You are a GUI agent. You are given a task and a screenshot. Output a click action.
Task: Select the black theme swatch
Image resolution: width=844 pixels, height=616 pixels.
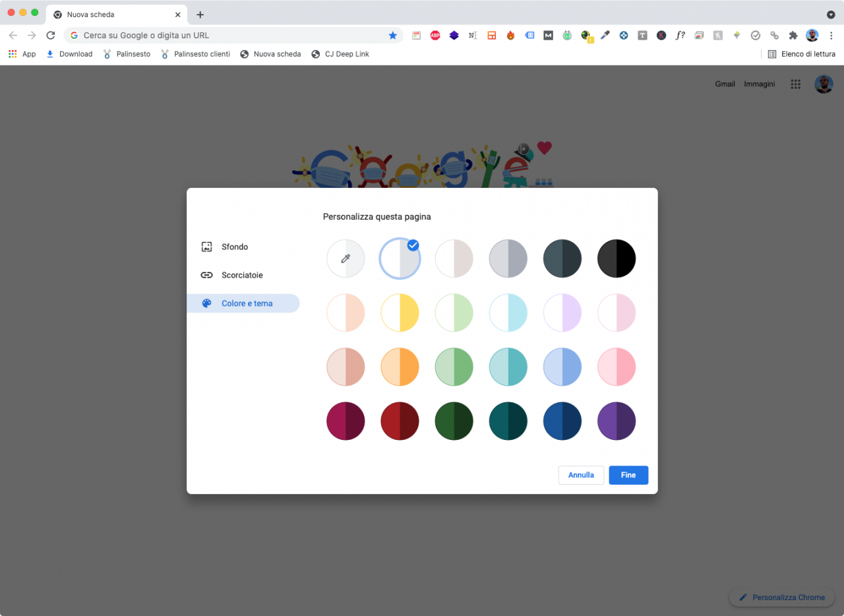tap(616, 259)
